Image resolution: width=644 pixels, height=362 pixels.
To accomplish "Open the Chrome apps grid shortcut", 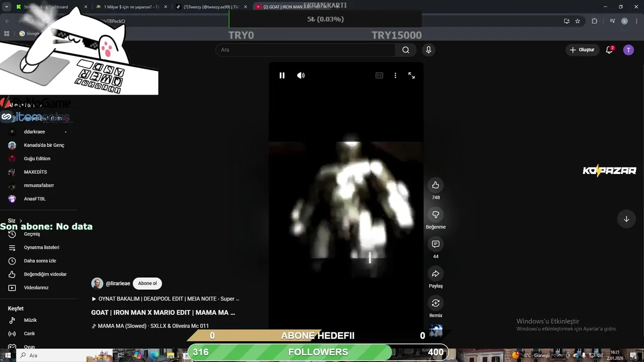I will [x=7, y=34].
